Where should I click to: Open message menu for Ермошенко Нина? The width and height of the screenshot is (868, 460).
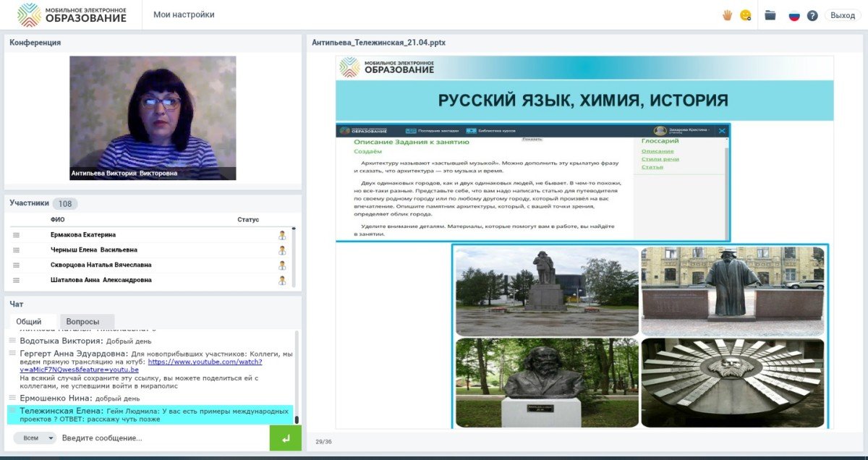coord(12,398)
